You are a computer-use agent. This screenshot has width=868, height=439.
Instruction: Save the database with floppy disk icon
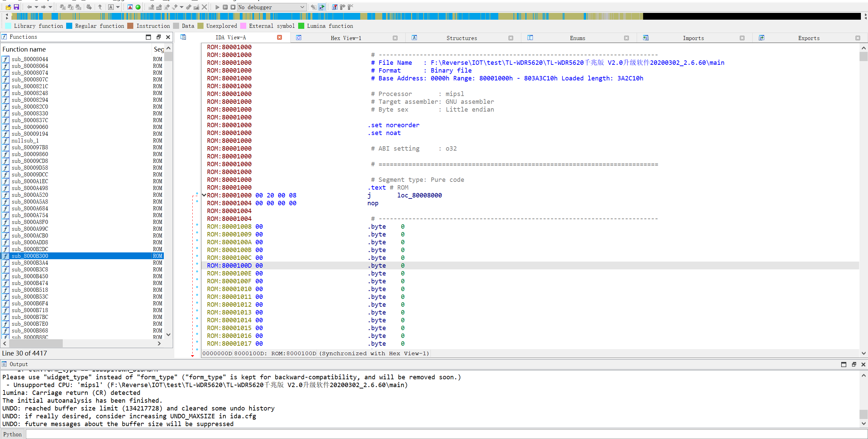click(x=16, y=7)
